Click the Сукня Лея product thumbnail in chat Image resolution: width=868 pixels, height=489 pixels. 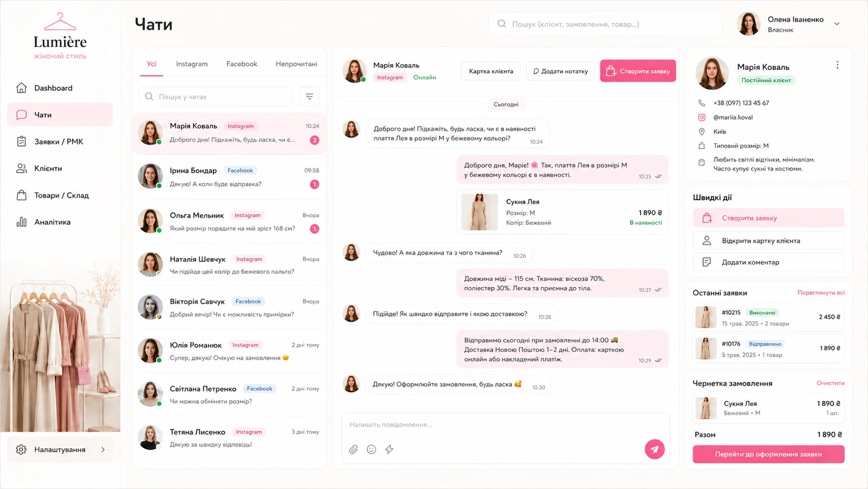tap(479, 212)
